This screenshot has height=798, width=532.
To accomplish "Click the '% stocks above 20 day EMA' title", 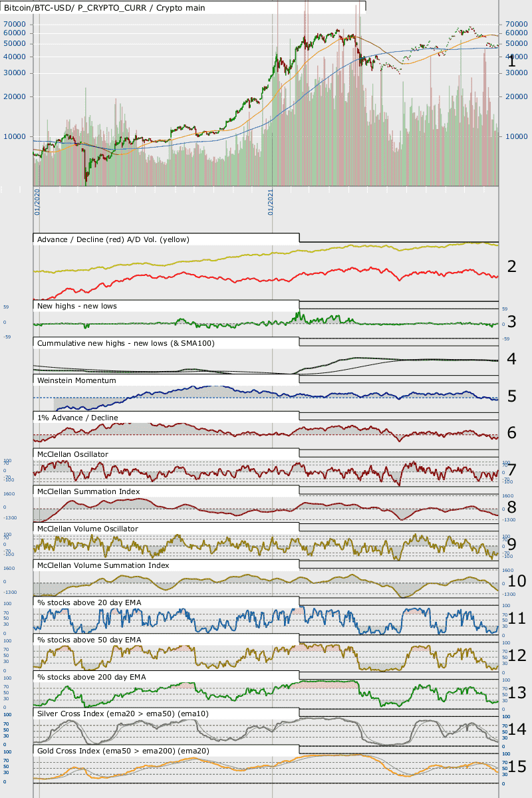I will pyautogui.click(x=89, y=602).
